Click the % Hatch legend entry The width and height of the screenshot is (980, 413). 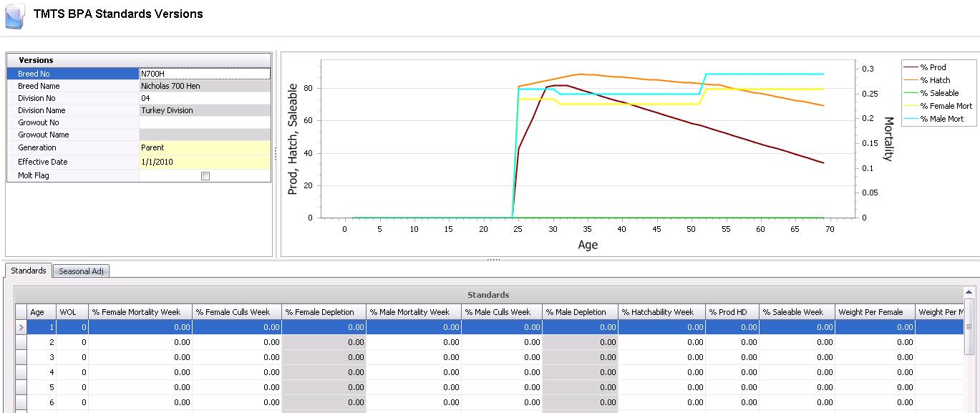pos(935,80)
